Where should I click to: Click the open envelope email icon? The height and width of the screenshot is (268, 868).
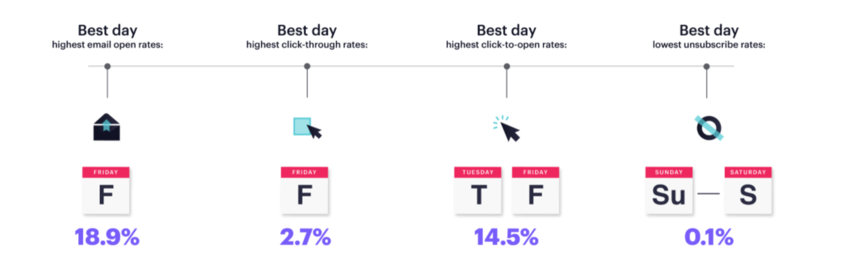click(x=106, y=127)
